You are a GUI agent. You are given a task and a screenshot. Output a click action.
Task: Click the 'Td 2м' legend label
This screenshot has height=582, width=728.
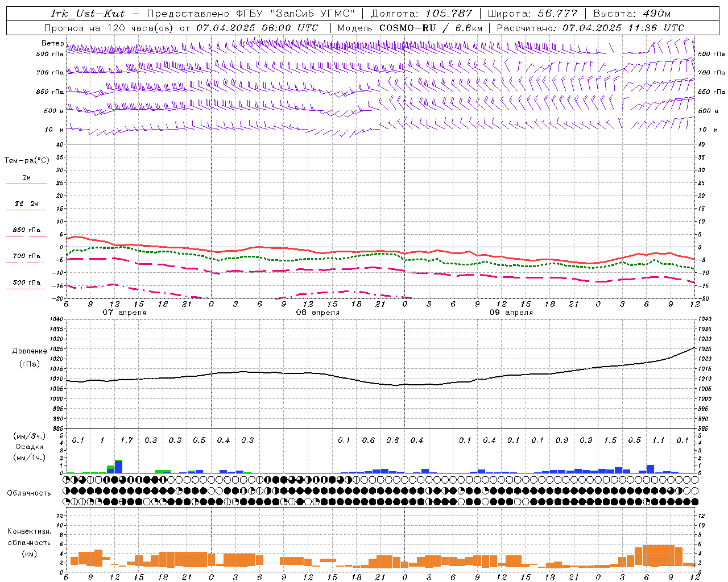[27, 203]
